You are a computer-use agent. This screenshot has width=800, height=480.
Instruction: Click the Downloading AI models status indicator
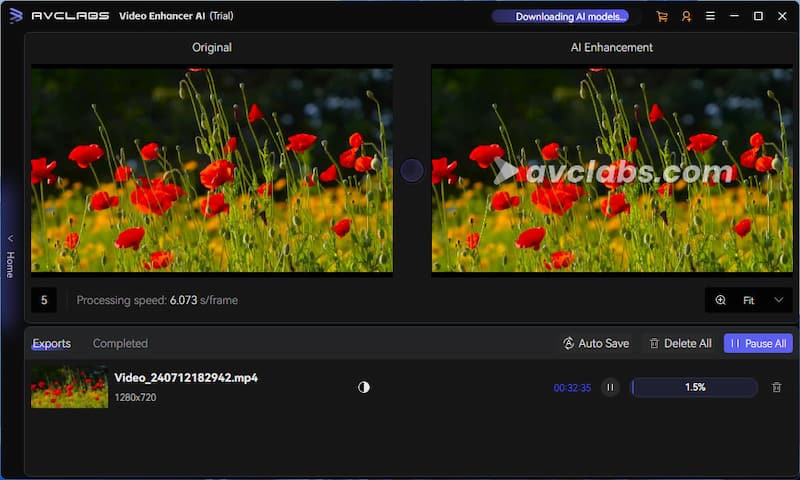(x=560, y=16)
